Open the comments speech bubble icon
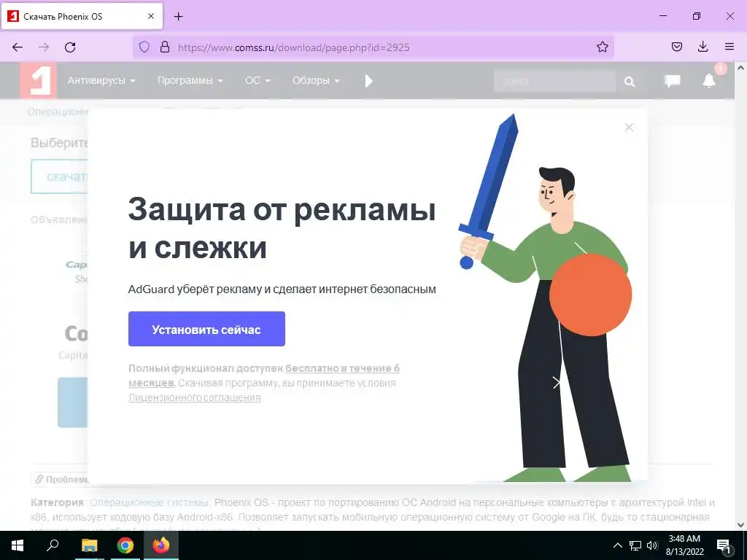 pyautogui.click(x=672, y=81)
